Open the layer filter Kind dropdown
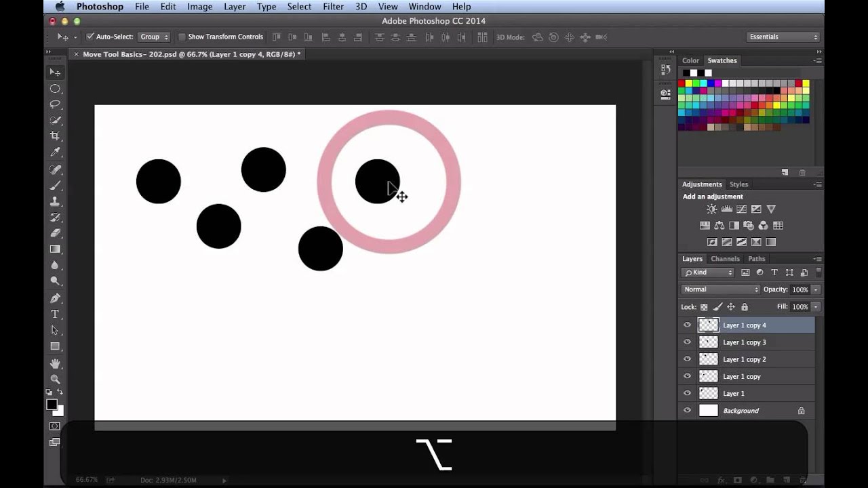 pos(708,272)
